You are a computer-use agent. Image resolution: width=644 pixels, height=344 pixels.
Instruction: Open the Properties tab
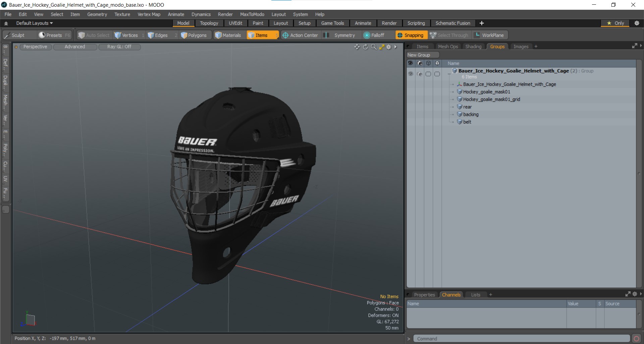coord(424,295)
